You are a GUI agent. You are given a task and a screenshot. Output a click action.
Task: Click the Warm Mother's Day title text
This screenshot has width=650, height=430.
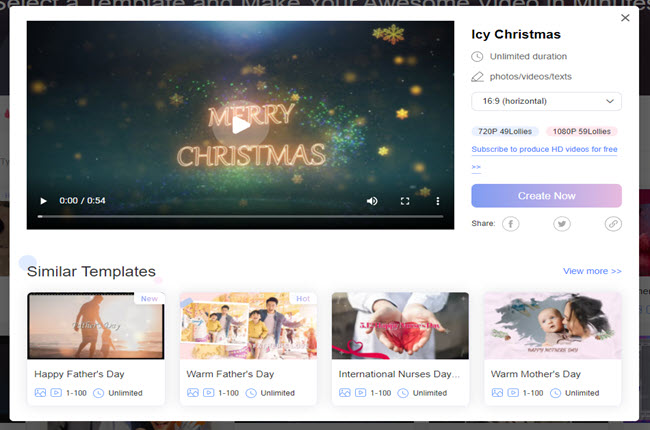(x=536, y=374)
